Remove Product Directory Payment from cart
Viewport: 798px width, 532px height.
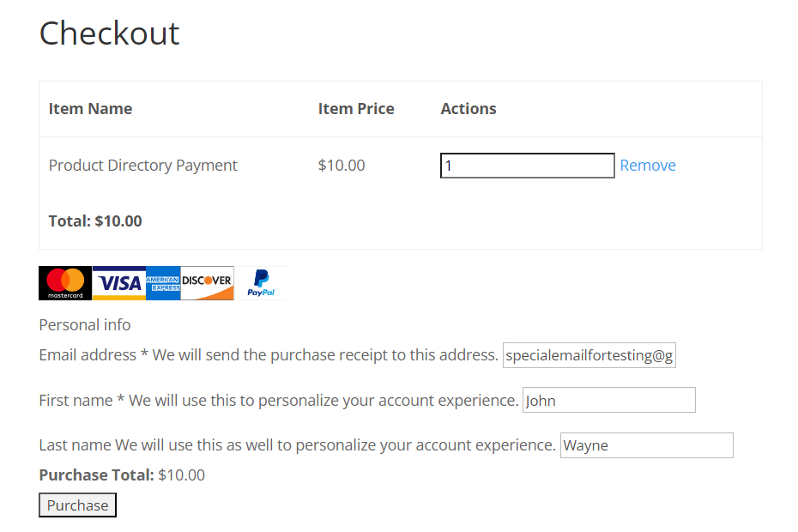(x=647, y=166)
